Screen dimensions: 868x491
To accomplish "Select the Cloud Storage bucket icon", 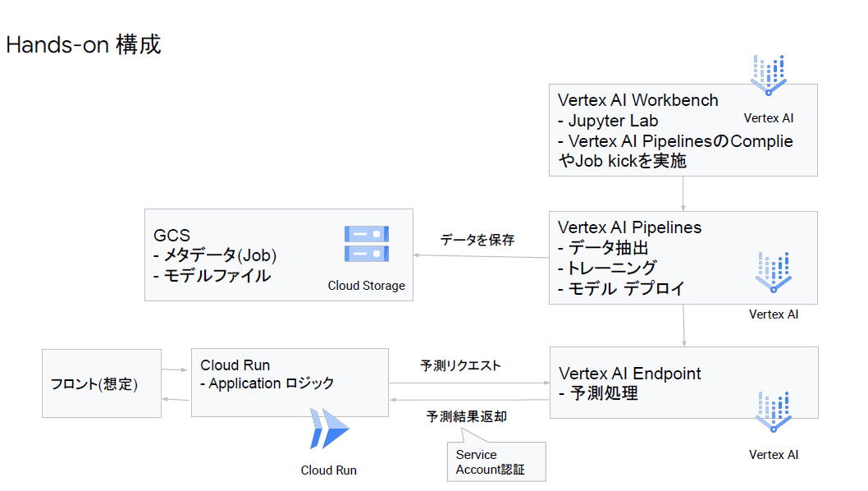I will point(366,245).
